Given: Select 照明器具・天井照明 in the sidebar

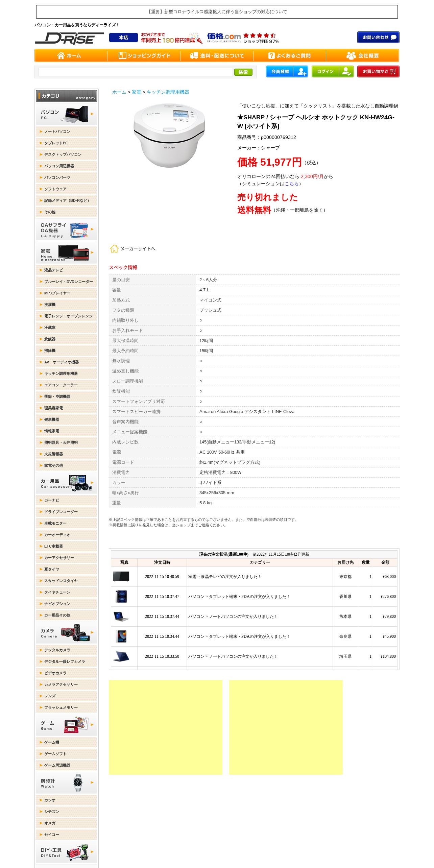Looking at the screenshot, I should coord(66,442).
